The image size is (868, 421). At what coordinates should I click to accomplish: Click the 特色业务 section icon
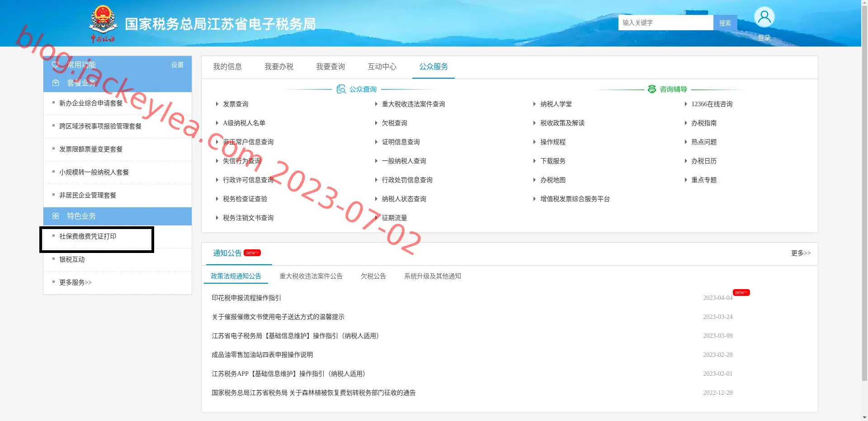pos(56,216)
